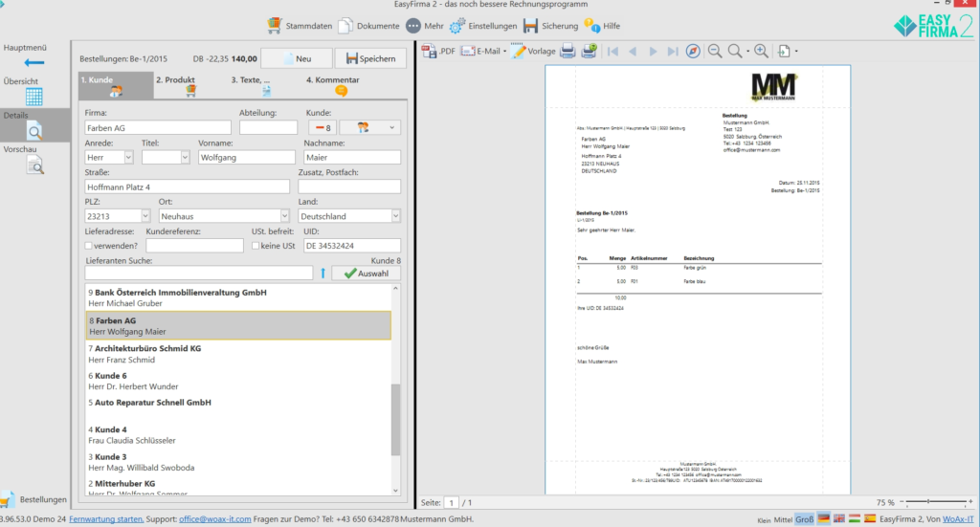The height and width of the screenshot is (527, 980).
Task: Open the Stammdaten menu
Action: 300,26
